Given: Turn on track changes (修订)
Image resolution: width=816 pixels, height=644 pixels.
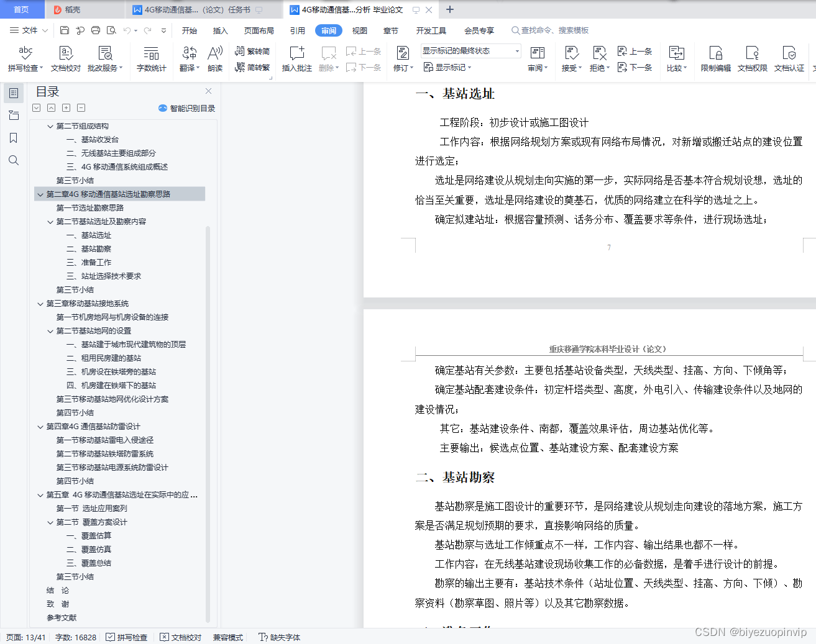Looking at the screenshot, I should (x=403, y=59).
